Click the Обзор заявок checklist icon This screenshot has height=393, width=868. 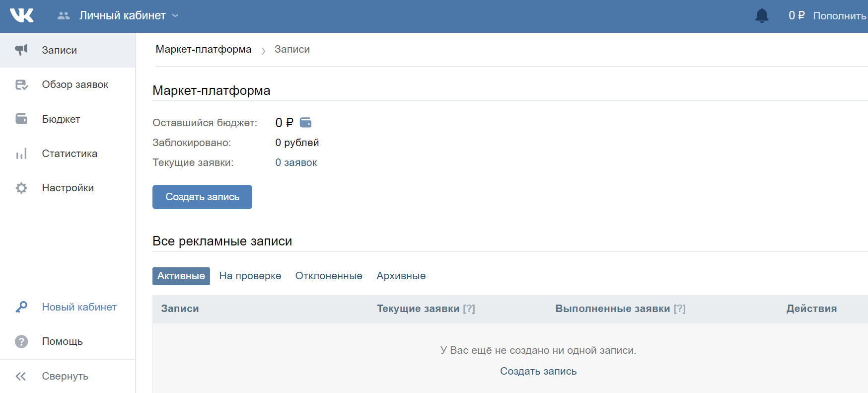coord(21,84)
